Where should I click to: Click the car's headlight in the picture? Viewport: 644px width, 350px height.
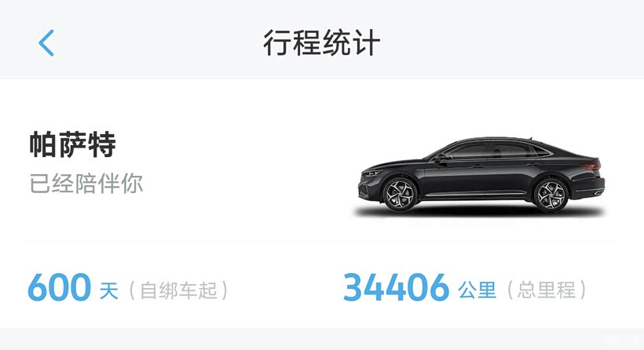371,173
